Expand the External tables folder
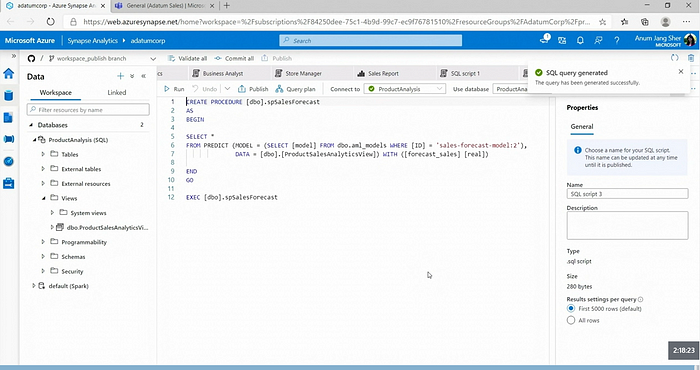The height and width of the screenshot is (370, 700). 43,169
